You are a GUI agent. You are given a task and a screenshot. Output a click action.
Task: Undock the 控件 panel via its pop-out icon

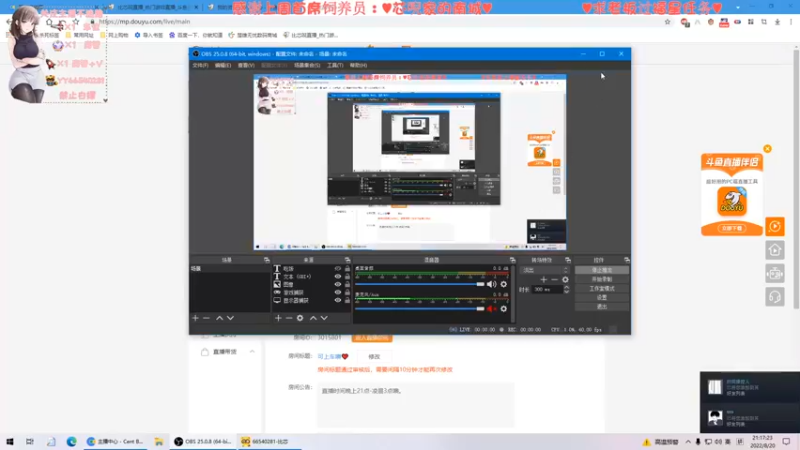click(627, 260)
